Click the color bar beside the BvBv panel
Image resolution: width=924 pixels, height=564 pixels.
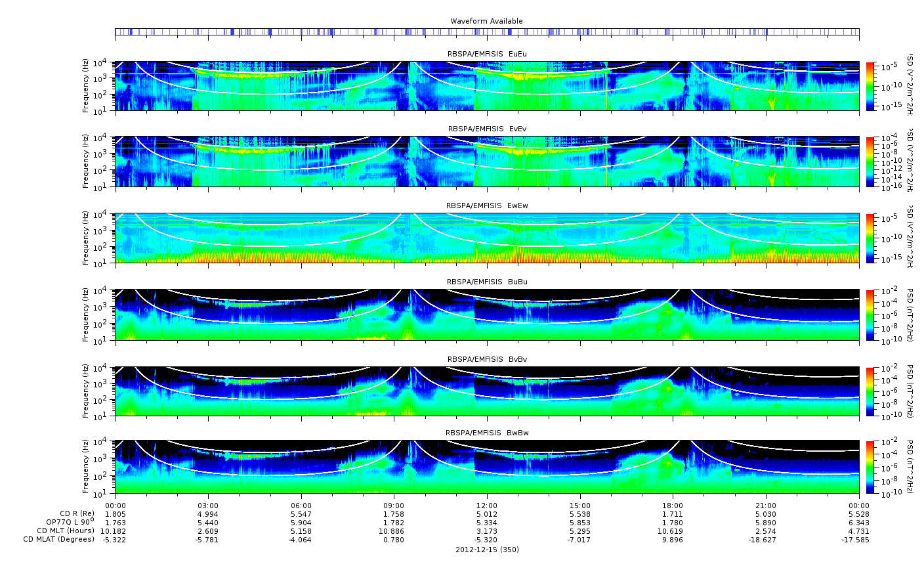pos(871,391)
